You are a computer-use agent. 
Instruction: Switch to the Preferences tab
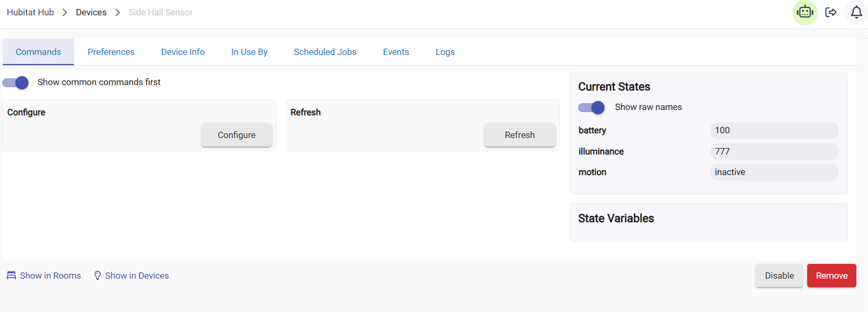pos(111,52)
